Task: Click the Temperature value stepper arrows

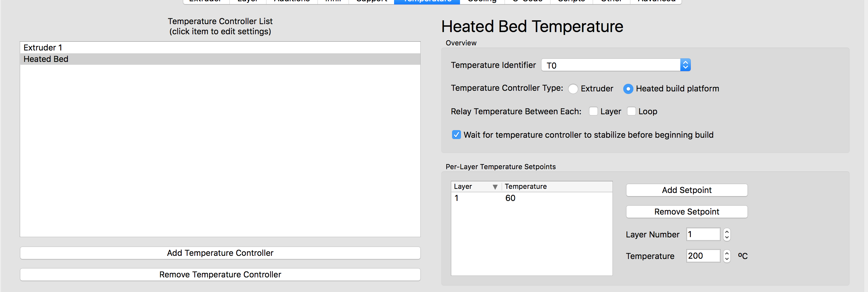Action: [727, 256]
